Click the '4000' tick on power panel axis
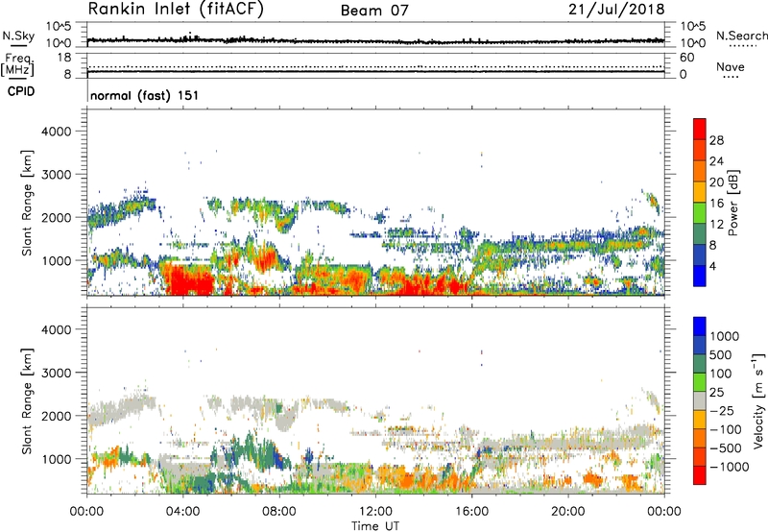Screen dimensions: 768x532 pyautogui.click(x=57, y=132)
